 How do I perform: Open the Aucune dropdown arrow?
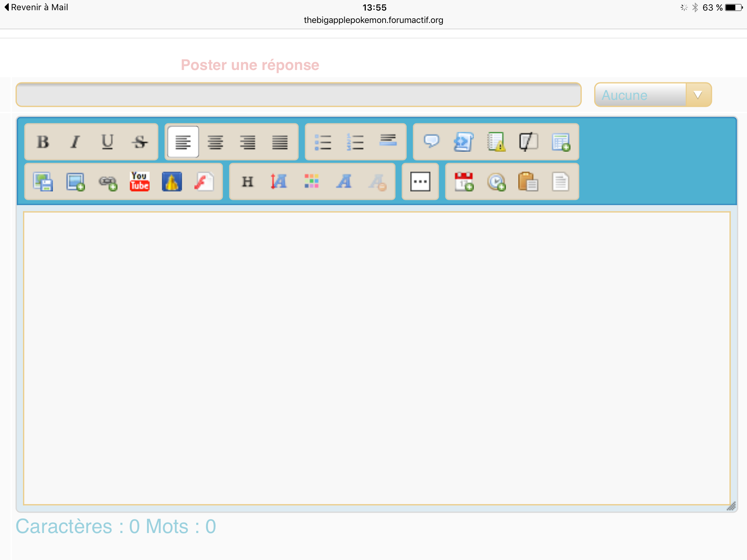tap(698, 95)
